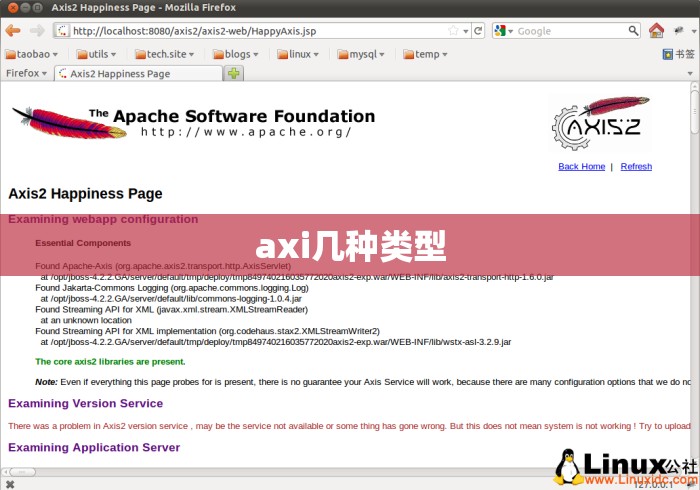The image size is (700, 490).
Task: Click the Examining Version Service heading
Action: tap(85, 403)
